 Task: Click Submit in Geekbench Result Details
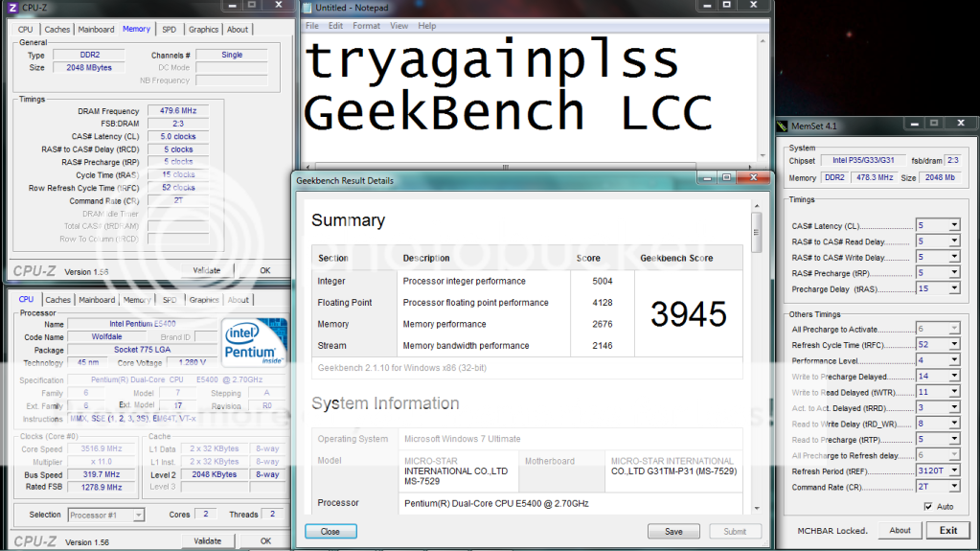[x=735, y=532]
